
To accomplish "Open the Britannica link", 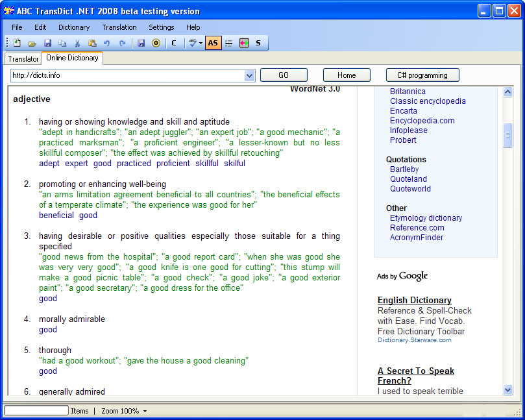I will point(408,92).
